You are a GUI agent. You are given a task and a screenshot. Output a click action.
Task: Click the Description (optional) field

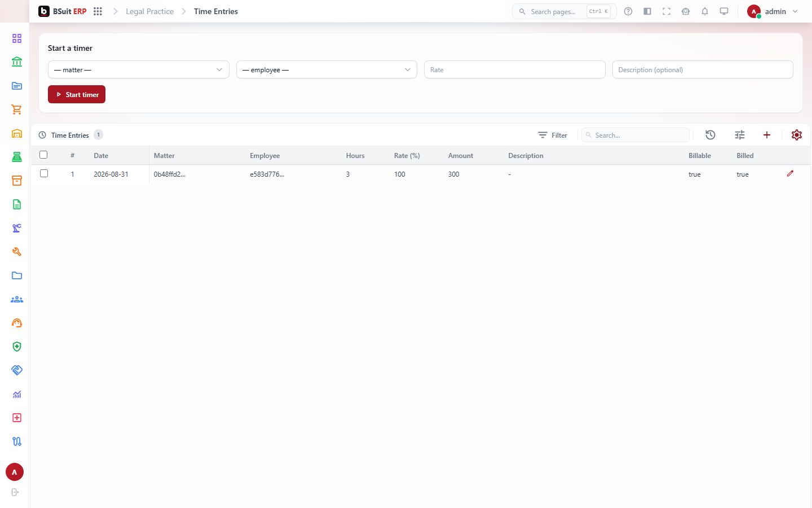pos(703,69)
